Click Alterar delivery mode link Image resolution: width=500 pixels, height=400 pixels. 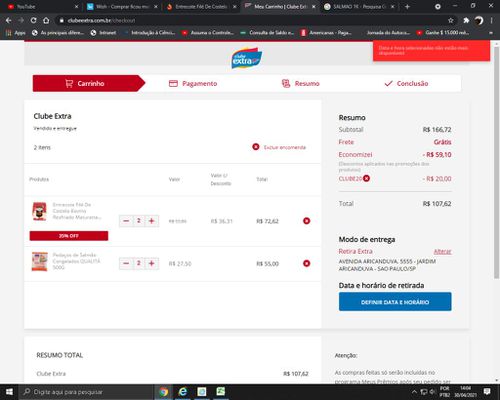pos(442,251)
